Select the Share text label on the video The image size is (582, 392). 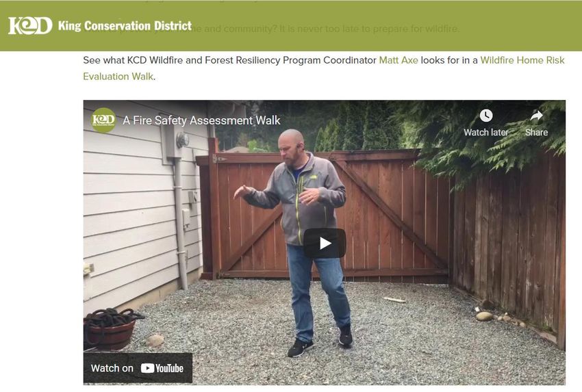point(536,133)
